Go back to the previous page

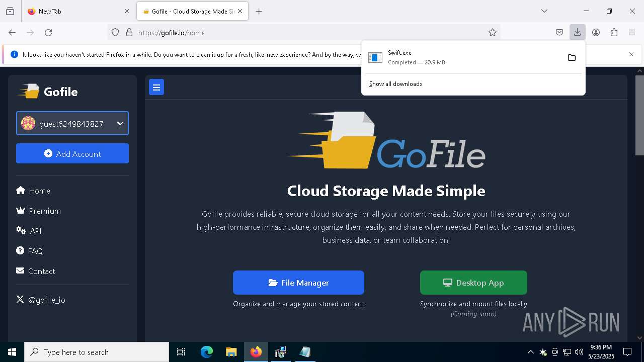[x=12, y=33]
